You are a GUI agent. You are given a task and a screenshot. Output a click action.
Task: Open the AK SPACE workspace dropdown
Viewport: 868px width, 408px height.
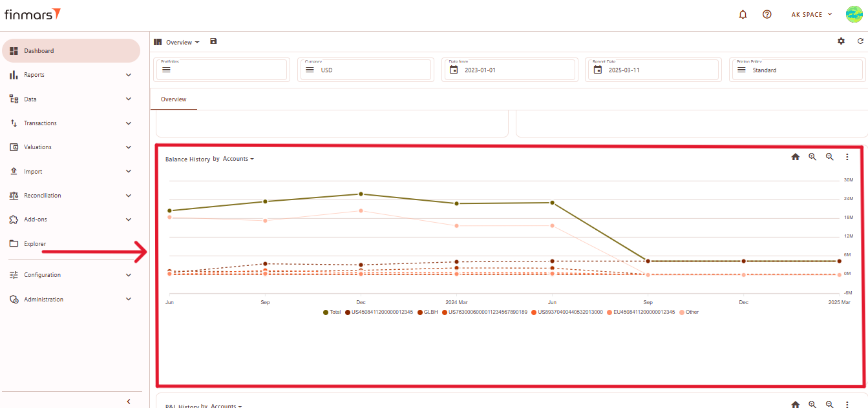(x=812, y=14)
